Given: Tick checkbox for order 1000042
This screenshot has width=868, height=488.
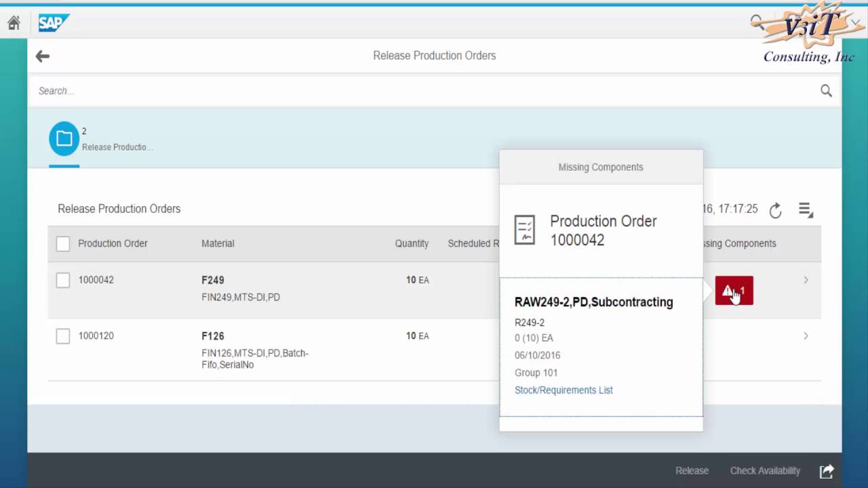Looking at the screenshot, I should (x=63, y=280).
